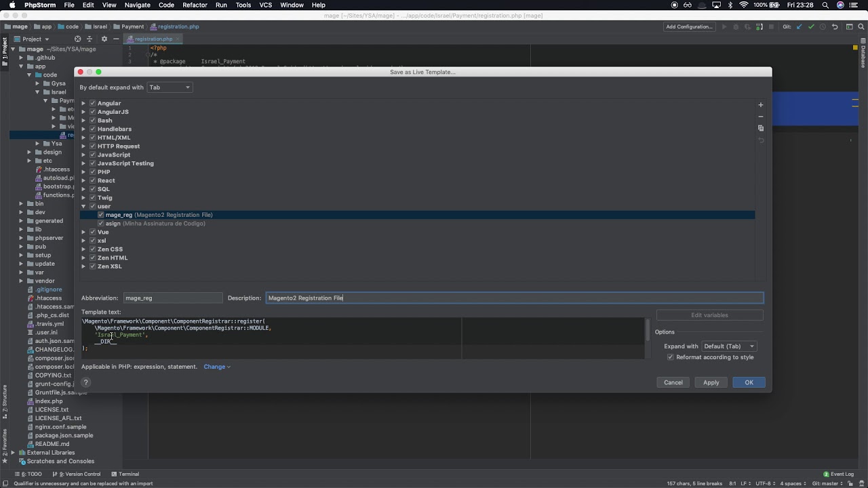The height and width of the screenshot is (488, 868).
Task: Open the Navigate menu
Action: coord(138,5)
